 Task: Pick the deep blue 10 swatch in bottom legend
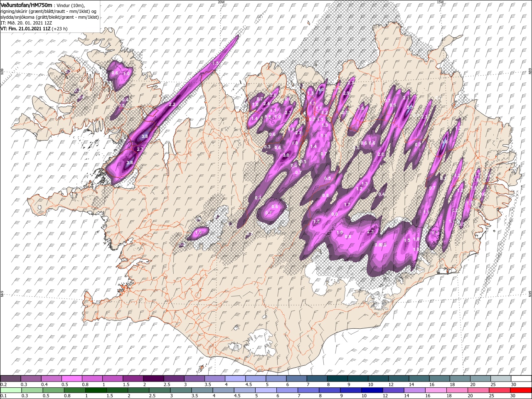pos(372,390)
